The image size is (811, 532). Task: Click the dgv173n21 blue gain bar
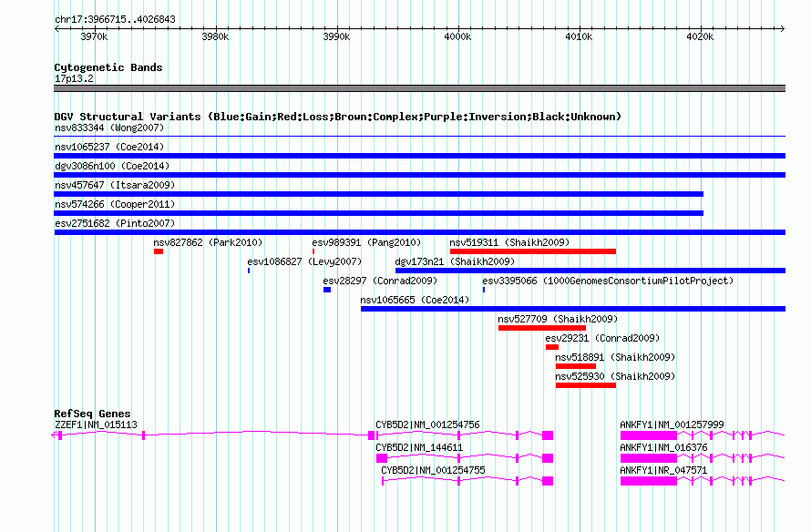(x=590, y=271)
